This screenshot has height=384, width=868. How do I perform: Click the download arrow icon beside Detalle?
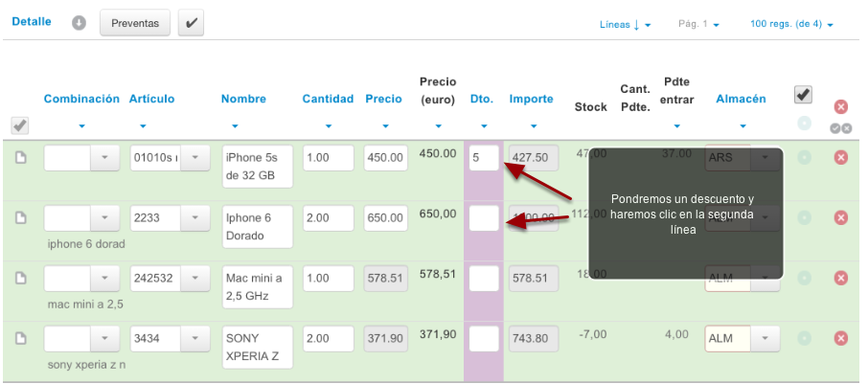[80, 23]
